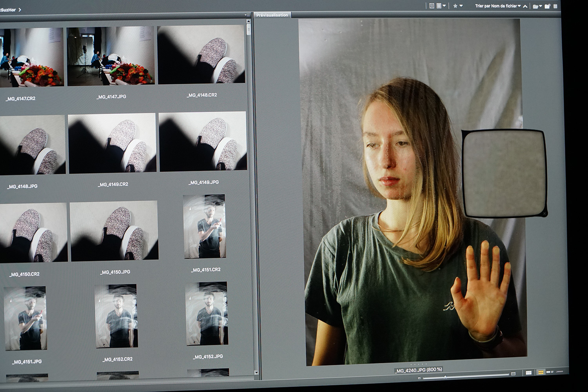
Task: Toggle the lock thumbnail grid button
Action: point(528,373)
